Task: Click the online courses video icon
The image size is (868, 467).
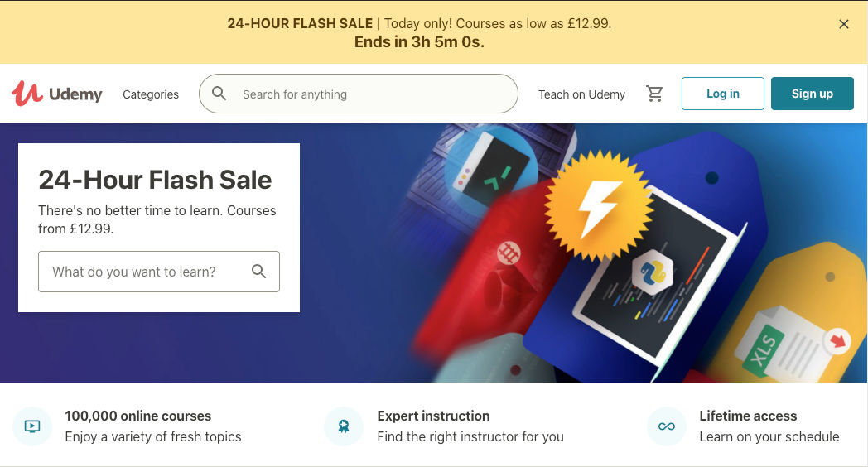Action: (32, 426)
